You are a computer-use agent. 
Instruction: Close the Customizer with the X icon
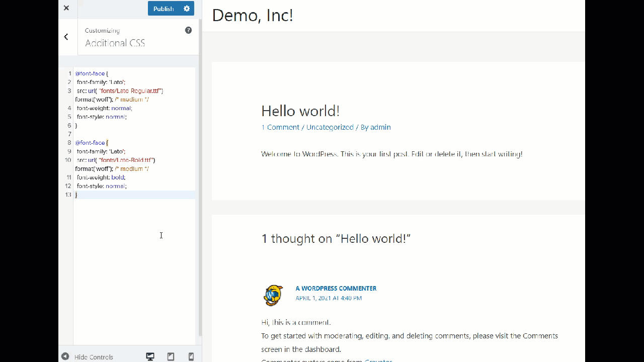[x=66, y=8]
